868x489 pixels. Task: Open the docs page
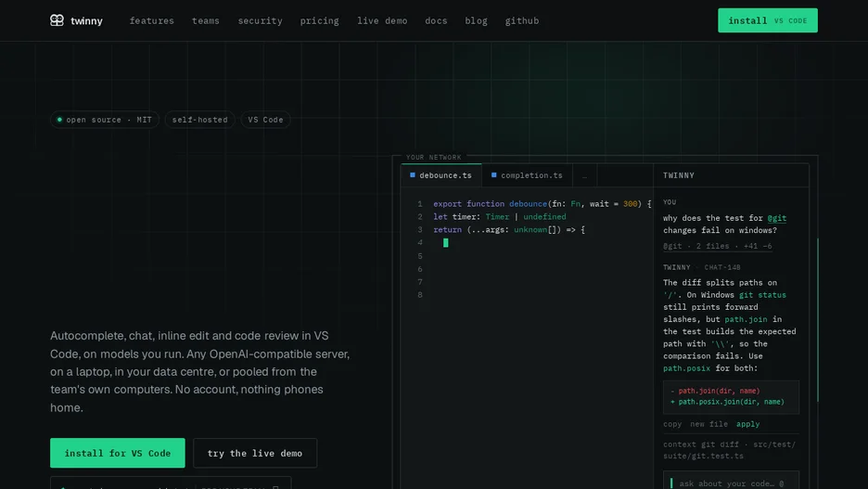(436, 20)
